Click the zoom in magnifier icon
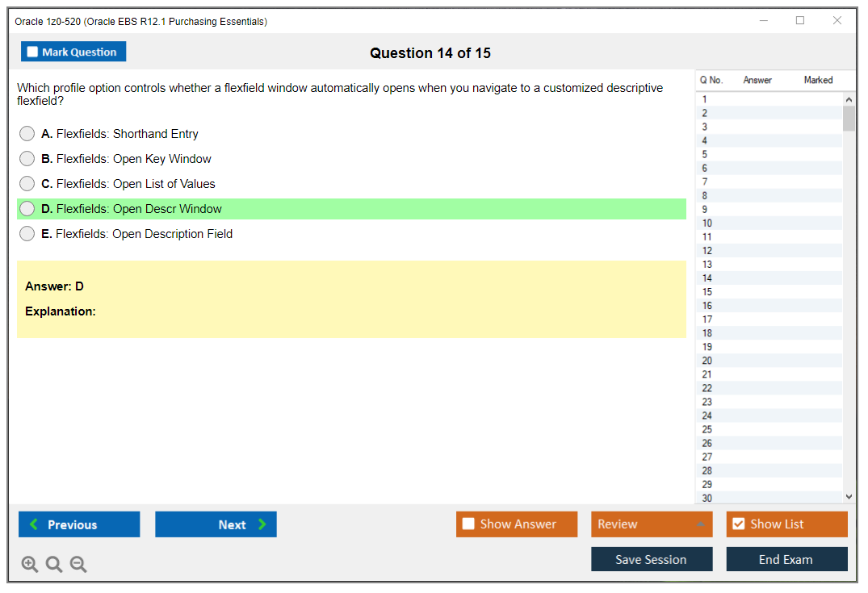Image resolution: width=868 pixels, height=593 pixels. [x=30, y=564]
